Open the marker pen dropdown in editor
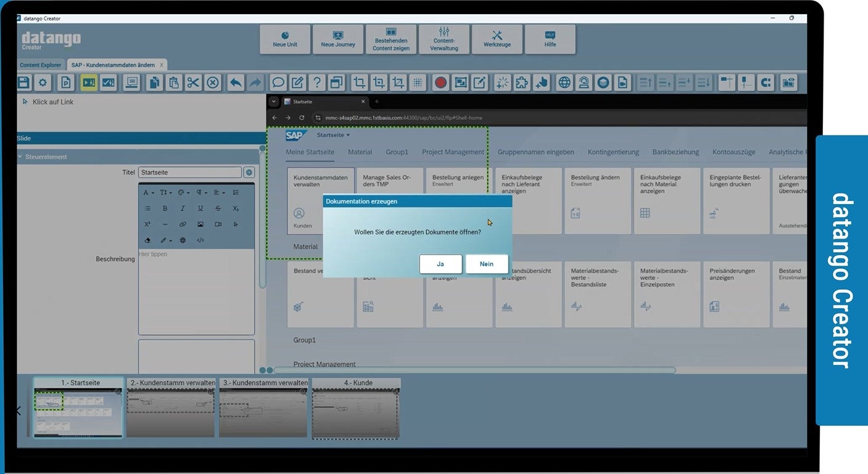The image size is (868, 474). point(166,240)
